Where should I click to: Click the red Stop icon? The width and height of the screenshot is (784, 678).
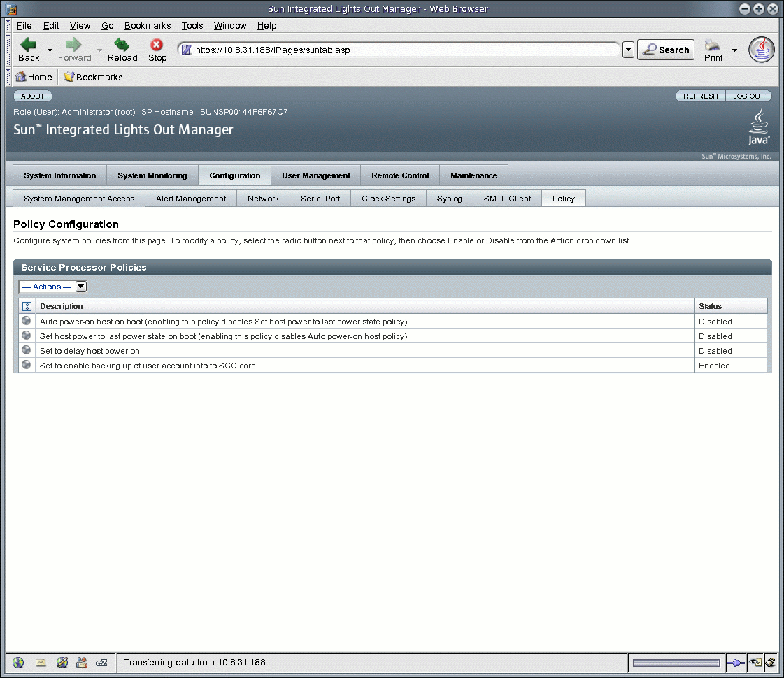pos(157,45)
